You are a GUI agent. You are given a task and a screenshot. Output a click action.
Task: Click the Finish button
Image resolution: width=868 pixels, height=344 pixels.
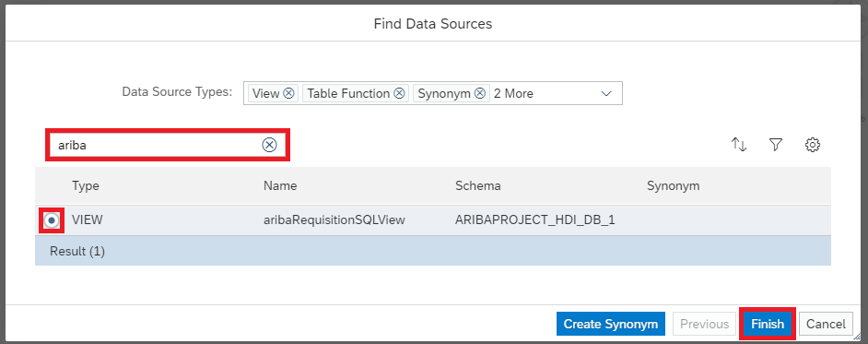768,324
